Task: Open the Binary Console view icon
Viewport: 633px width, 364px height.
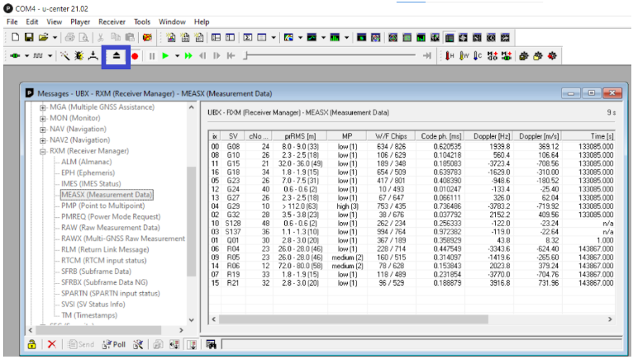Action: 185,37
